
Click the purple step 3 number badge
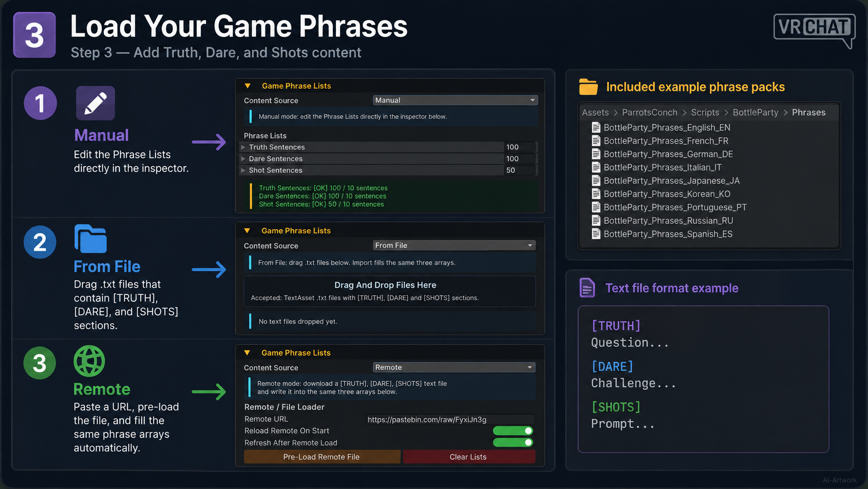[34, 35]
